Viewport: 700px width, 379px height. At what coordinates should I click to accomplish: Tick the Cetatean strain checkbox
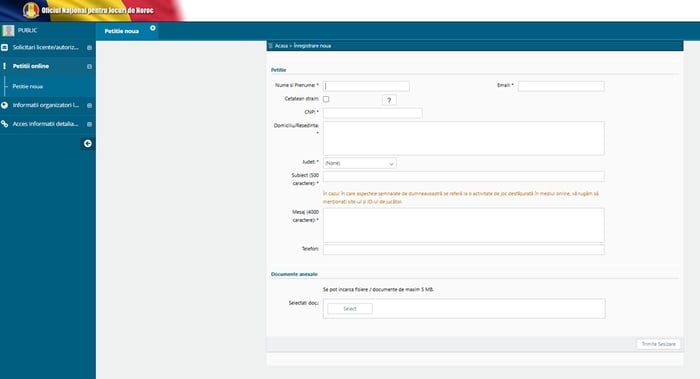click(x=326, y=99)
